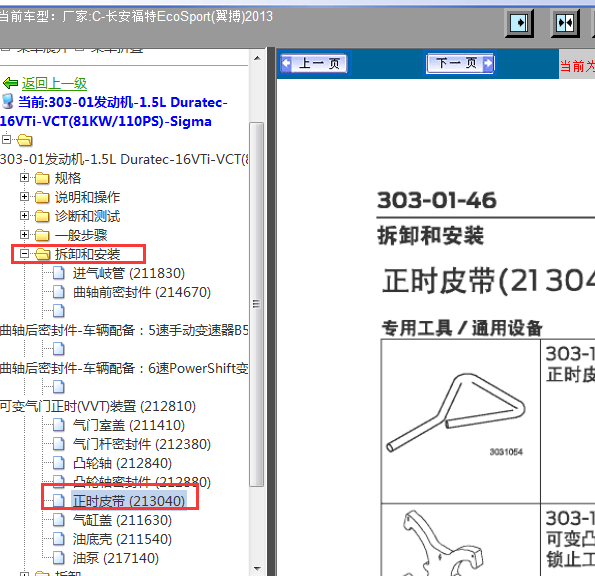Expand the 说明和操作 folder

pyautogui.click(x=24, y=196)
